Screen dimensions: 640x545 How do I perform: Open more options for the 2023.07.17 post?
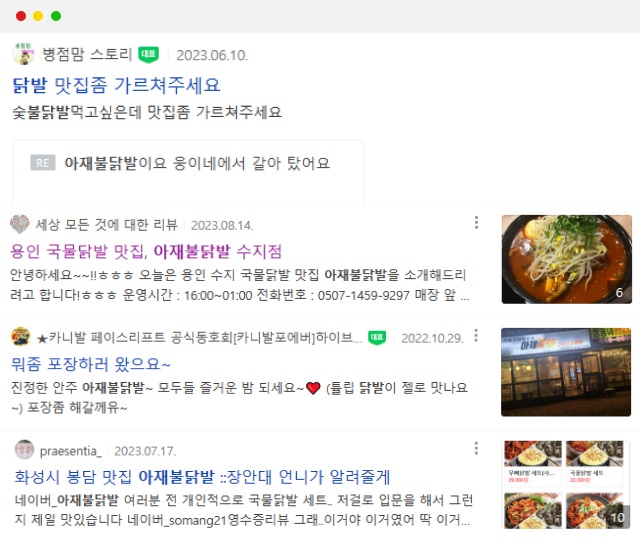[x=476, y=448]
